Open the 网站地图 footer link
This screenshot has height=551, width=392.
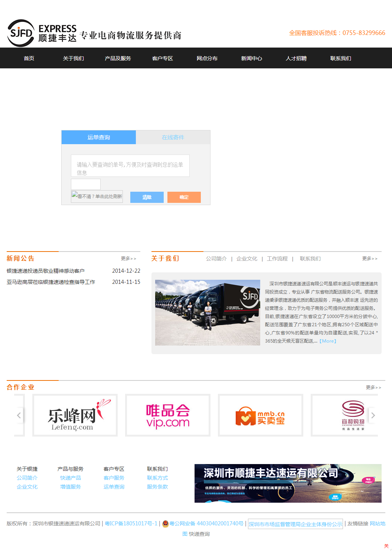[378, 524]
